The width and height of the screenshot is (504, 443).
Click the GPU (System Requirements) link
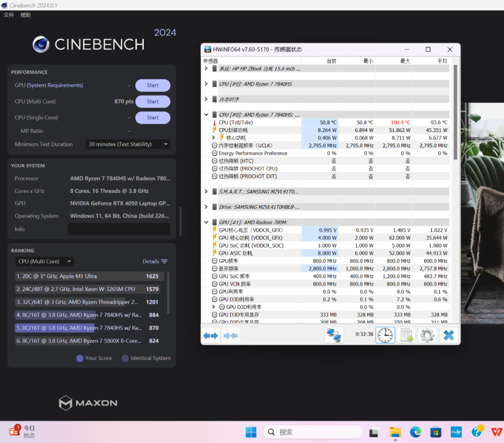point(55,85)
